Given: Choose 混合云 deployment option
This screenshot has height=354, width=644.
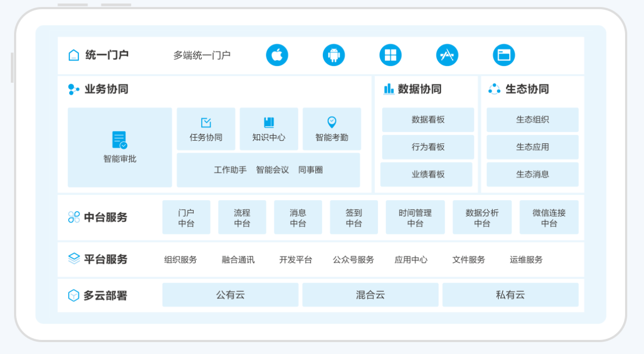Looking at the screenshot, I should click(x=370, y=294).
